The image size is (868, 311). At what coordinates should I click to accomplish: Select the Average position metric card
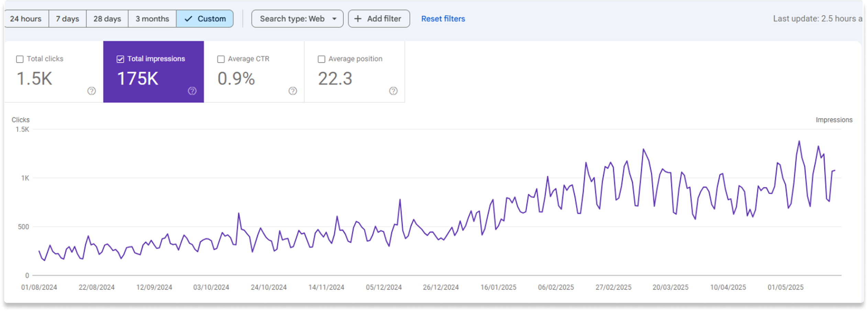click(x=354, y=72)
